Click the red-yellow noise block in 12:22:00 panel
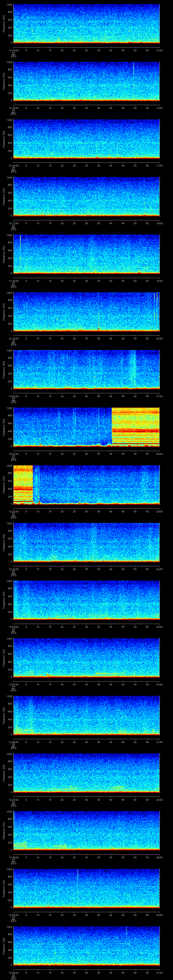Viewport: 173px width, 980px height. coord(23,484)
